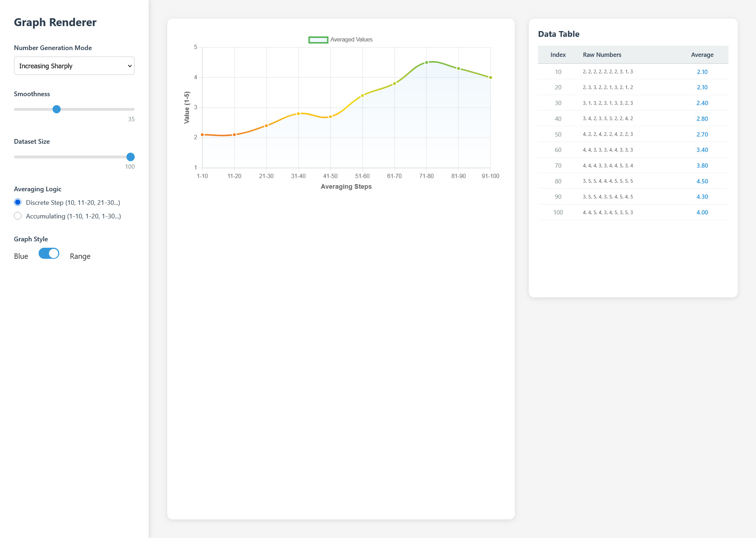Click the Average column header
This screenshot has height=538, width=756.
click(702, 55)
